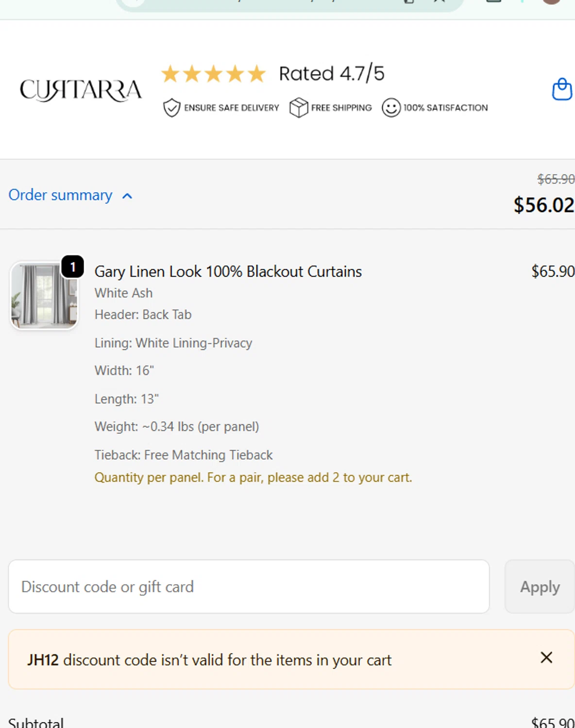The height and width of the screenshot is (728, 575).
Task: Click the discounted total $56.02
Action: click(x=543, y=205)
